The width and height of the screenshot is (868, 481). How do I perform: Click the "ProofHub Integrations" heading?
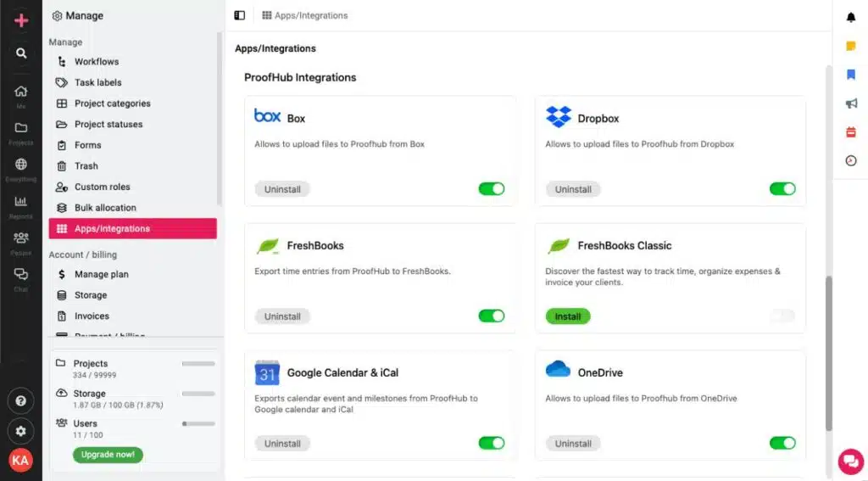[x=300, y=77]
